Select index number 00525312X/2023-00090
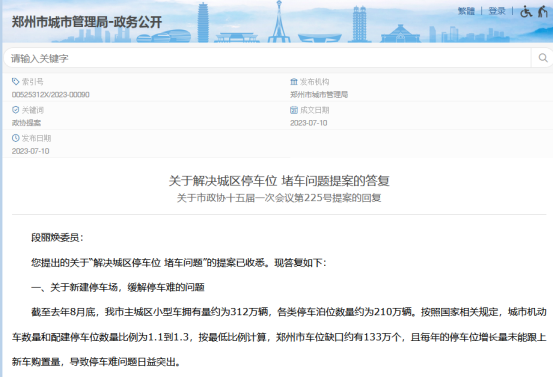This screenshot has height=378, width=553. (50, 94)
